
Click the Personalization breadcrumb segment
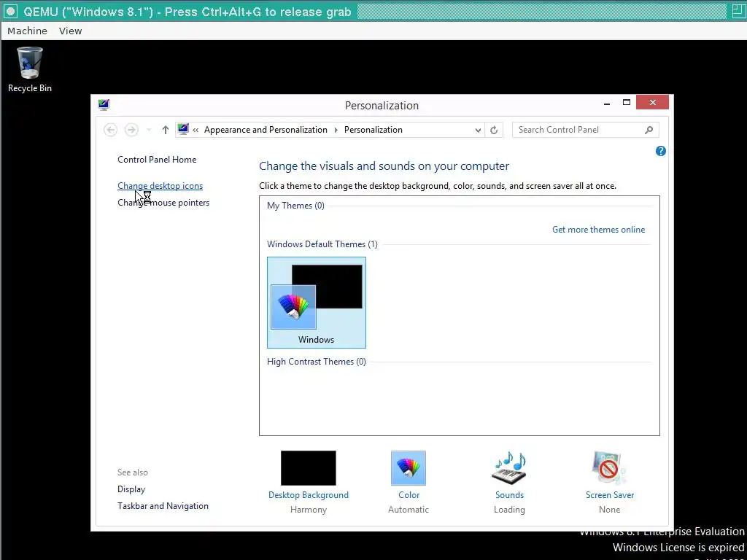click(373, 130)
